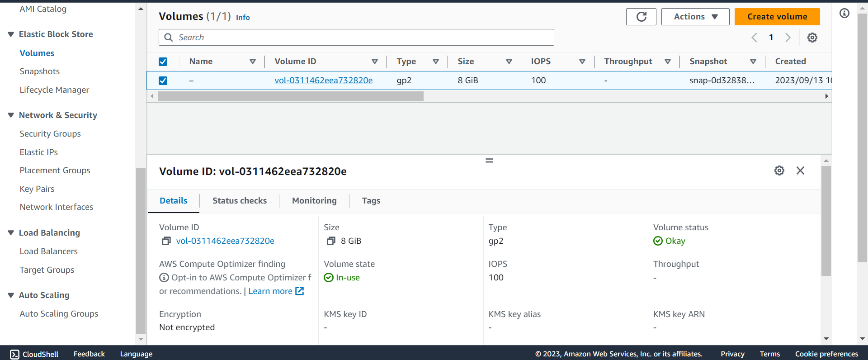Viewport: 868px width, 360px height.
Task: Click the details pane vertical scrollbar
Action: (826, 221)
